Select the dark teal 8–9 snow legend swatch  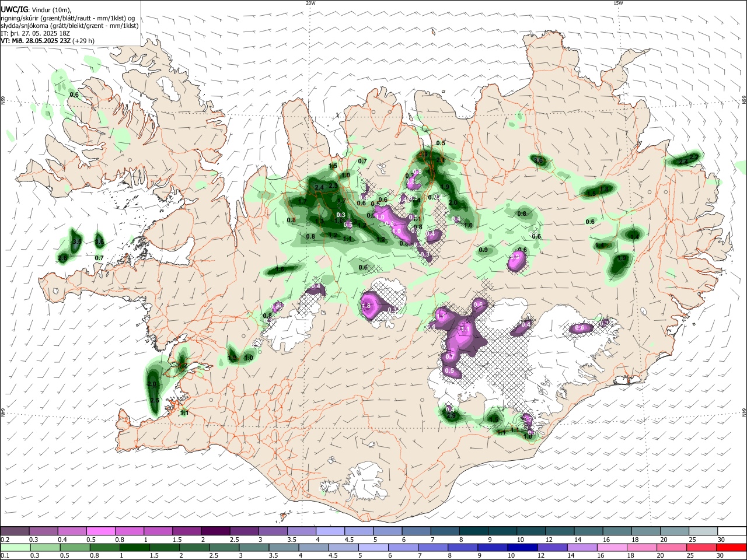tap(473, 531)
